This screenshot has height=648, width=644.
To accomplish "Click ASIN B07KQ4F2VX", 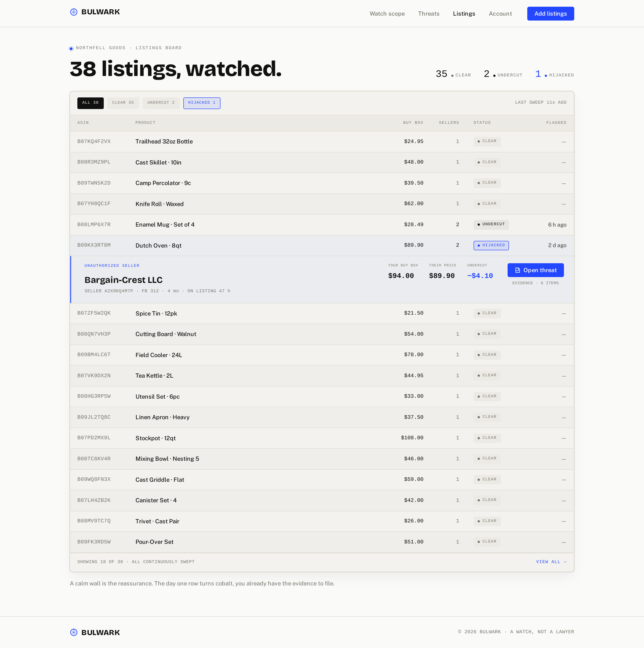I will 94,141.
